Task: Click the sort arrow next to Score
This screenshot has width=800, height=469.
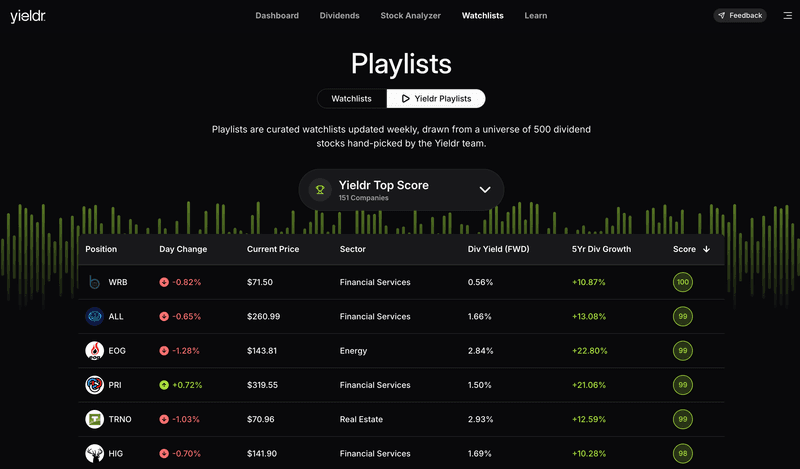Action: click(707, 249)
